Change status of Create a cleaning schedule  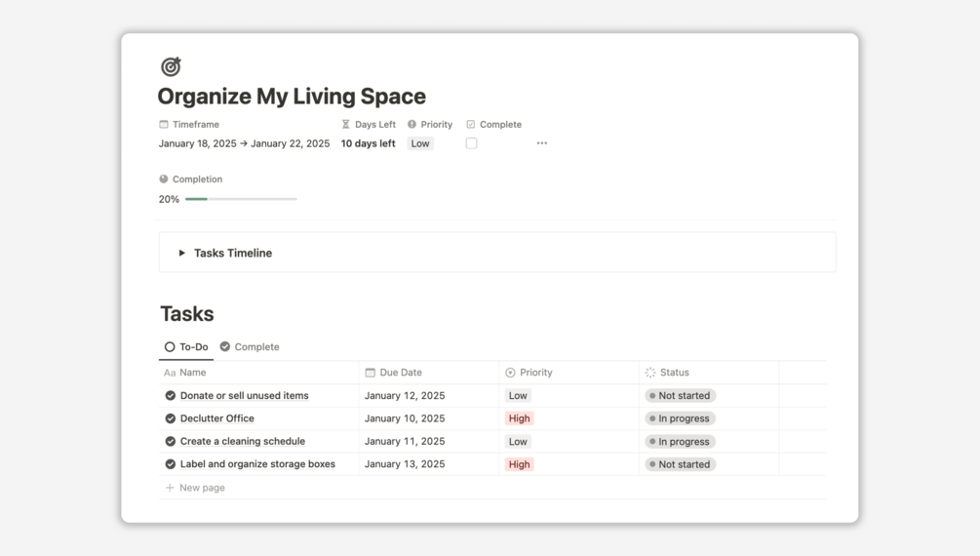tap(681, 442)
